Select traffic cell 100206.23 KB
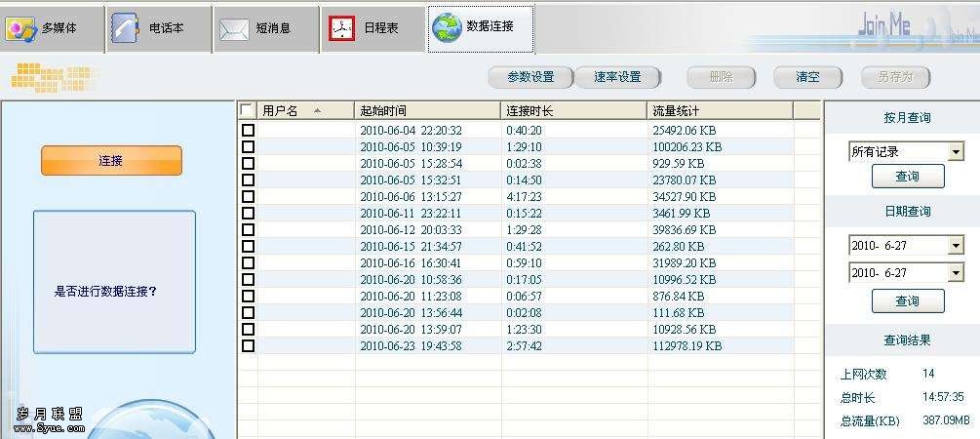980x439 pixels. tap(686, 147)
